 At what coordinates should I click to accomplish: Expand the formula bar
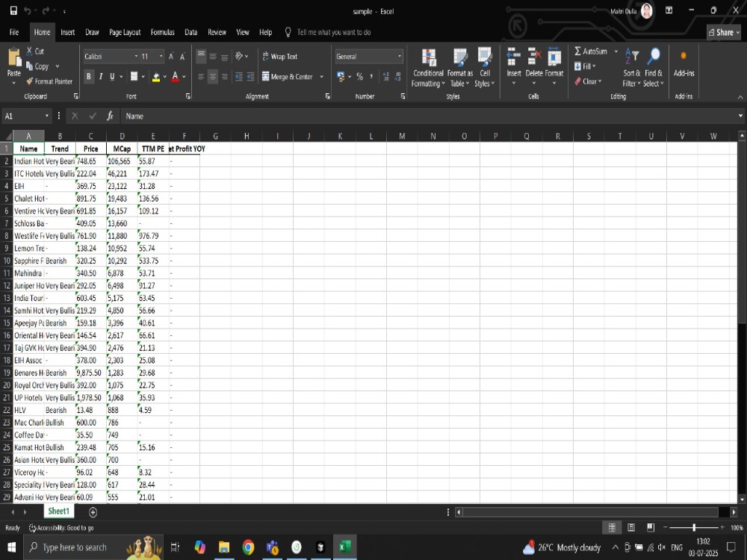pos(740,116)
